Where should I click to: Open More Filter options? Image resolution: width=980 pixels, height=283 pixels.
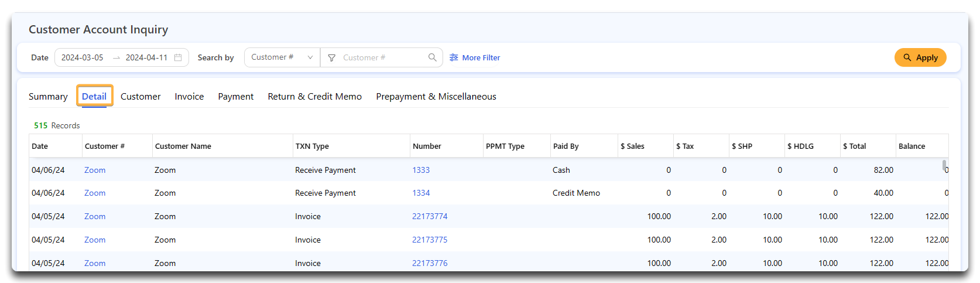coord(475,57)
